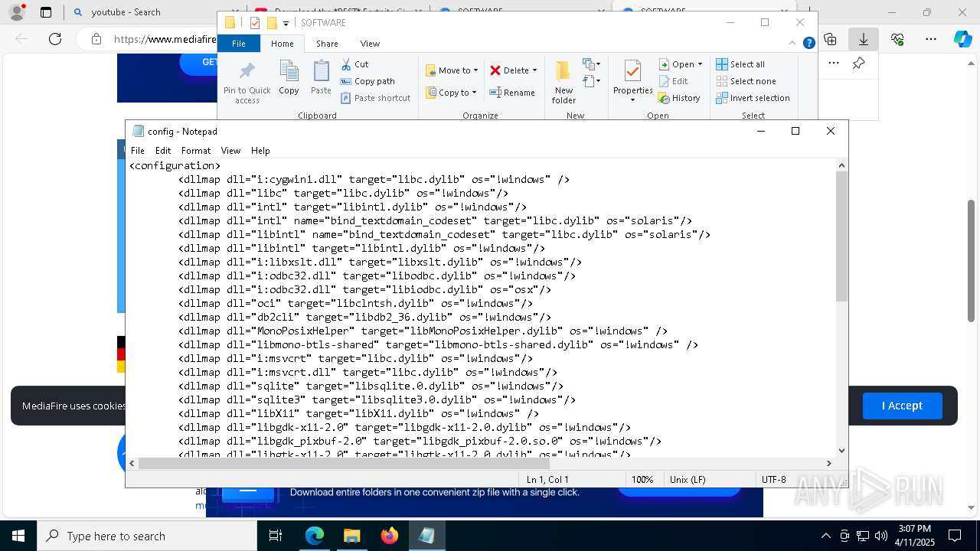980x551 pixels.
Task: Click Notepad taskbar icon
Action: tap(426, 536)
